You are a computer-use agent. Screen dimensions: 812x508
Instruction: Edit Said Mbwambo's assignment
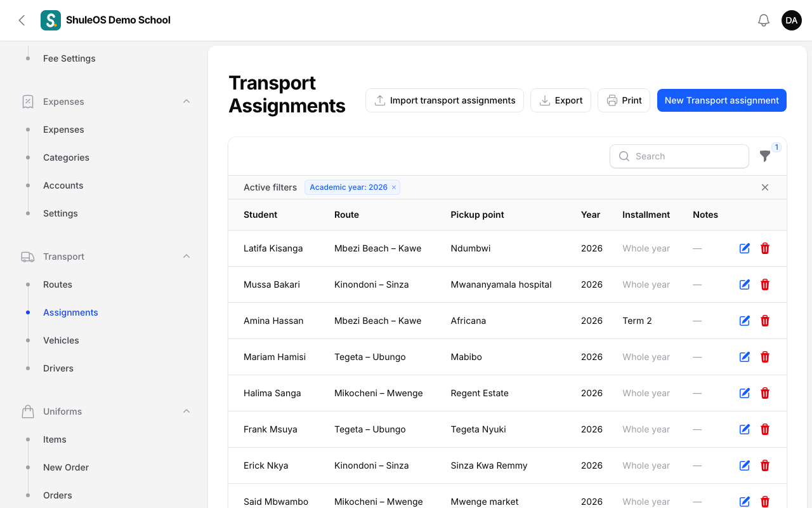tap(745, 502)
